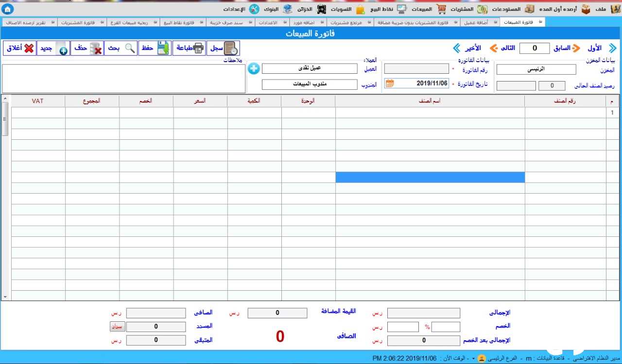This screenshot has width=622, height=364.
Task: Go to the first record (الأول)
Action: [x=602, y=48]
